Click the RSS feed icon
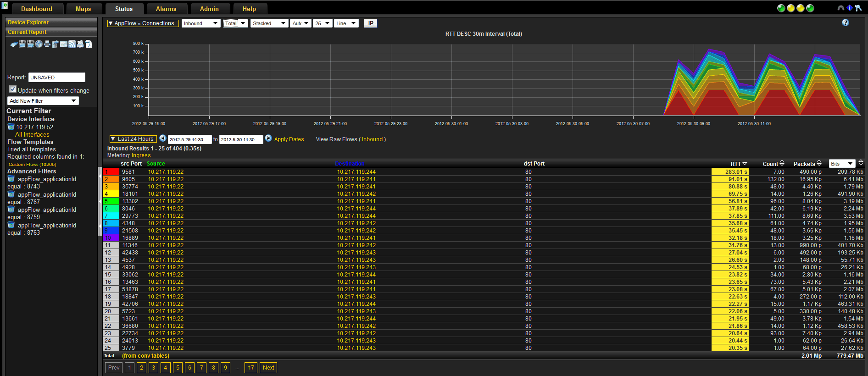The width and height of the screenshot is (868, 376). pos(72,44)
